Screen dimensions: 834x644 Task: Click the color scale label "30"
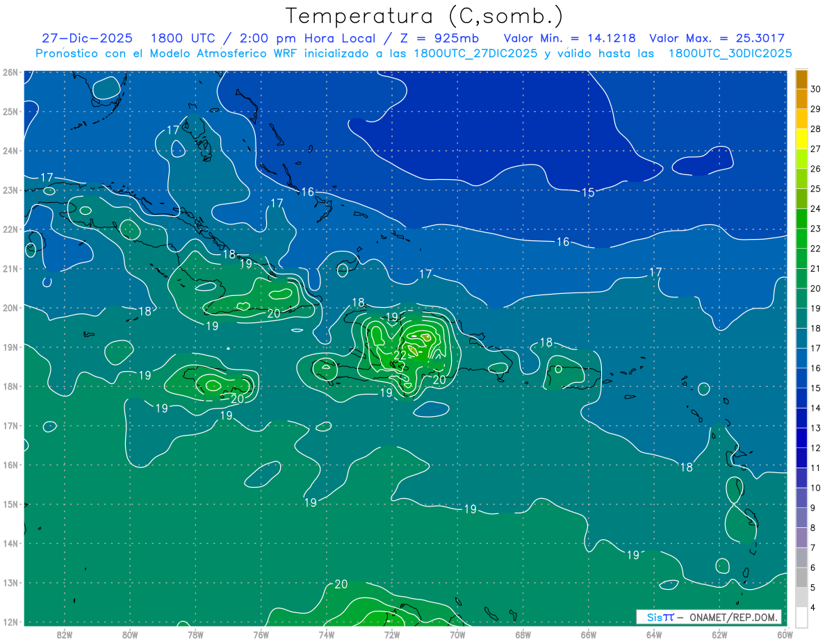pos(816,89)
